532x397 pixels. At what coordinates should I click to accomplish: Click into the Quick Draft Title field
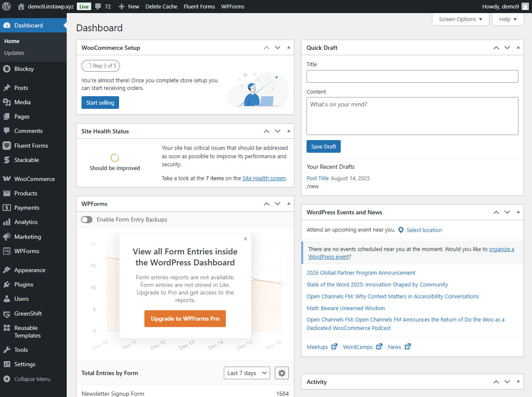(x=412, y=76)
